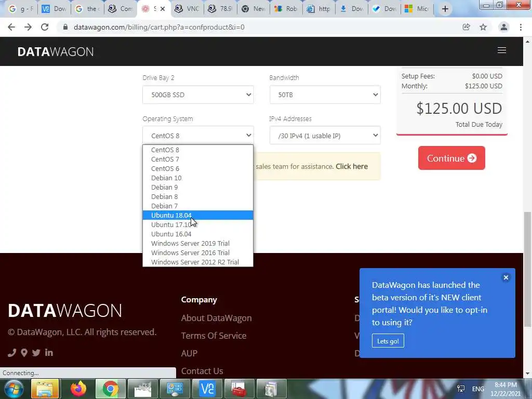Select CentOS 7 from the list
The width and height of the screenshot is (532, 399).
point(198,159)
